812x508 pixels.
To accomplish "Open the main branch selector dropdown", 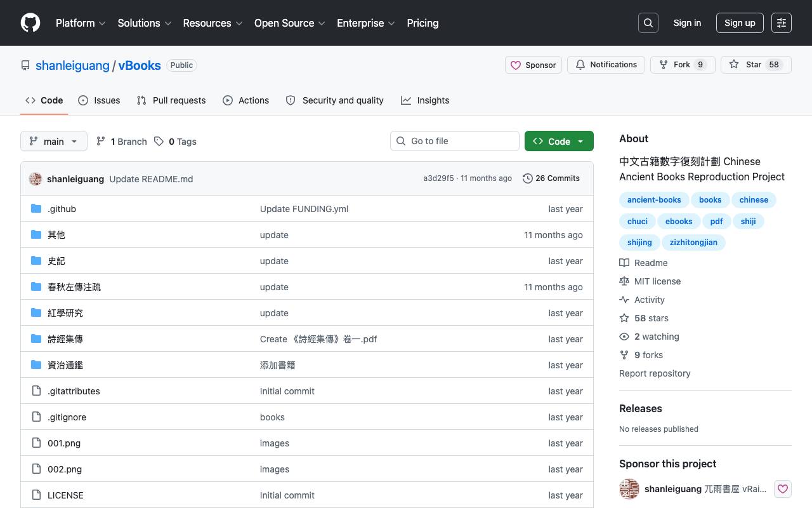I will 53,141.
